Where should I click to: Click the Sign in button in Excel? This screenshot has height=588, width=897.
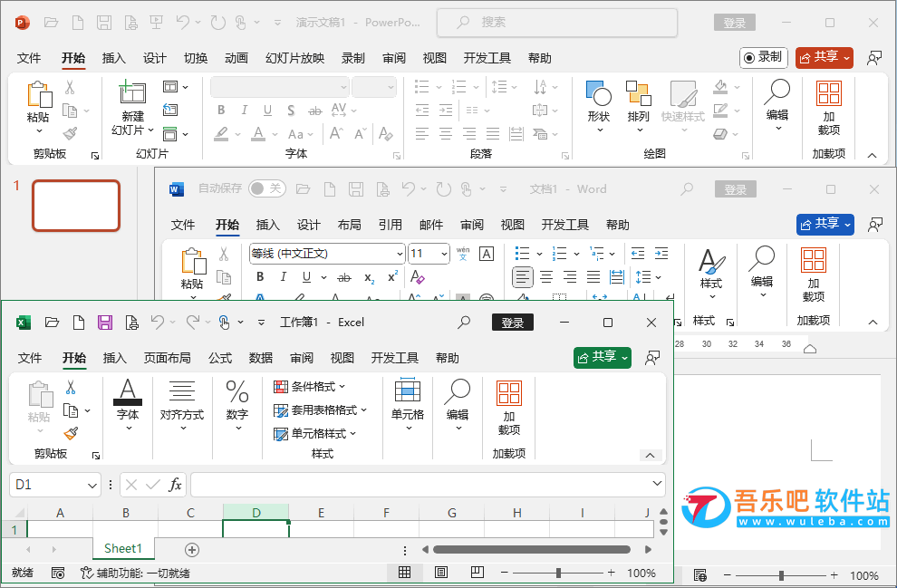tap(513, 322)
